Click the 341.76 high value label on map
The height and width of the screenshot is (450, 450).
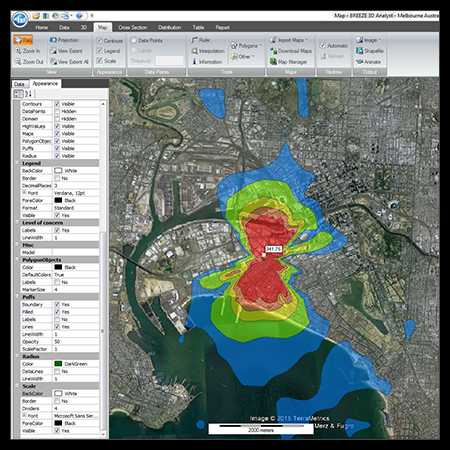pyautogui.click(x=274, y=249)
